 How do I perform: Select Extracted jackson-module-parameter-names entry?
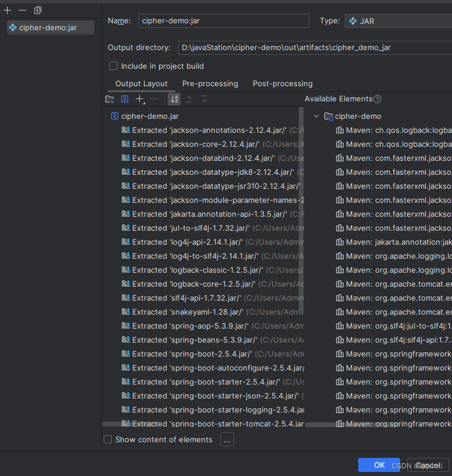(213, 200)
